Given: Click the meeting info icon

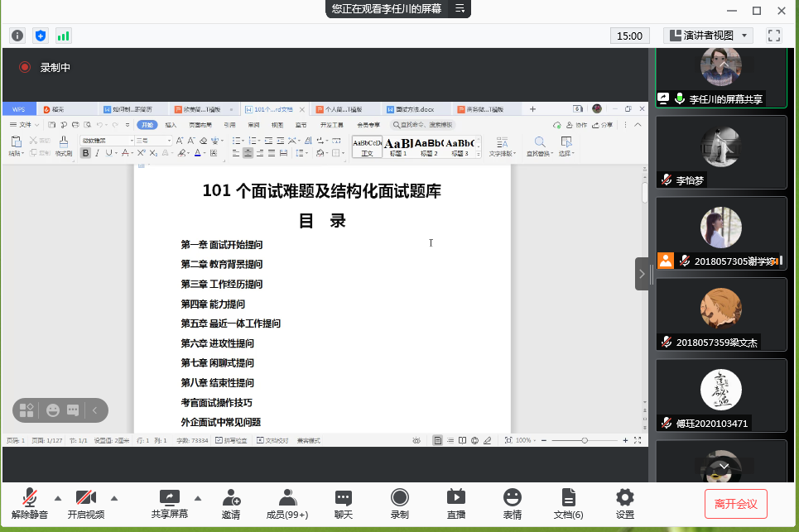Looking at the screenshot, I should [x=17, y=36].
